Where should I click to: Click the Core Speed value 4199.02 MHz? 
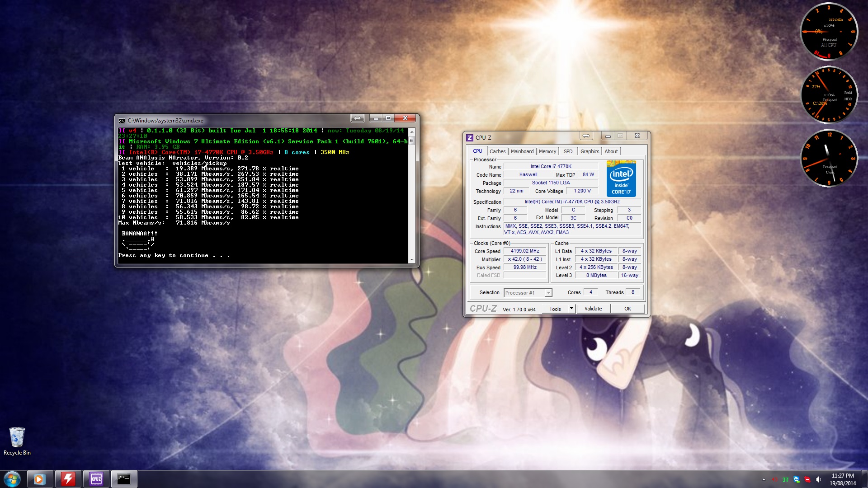[x=525, y=251]
